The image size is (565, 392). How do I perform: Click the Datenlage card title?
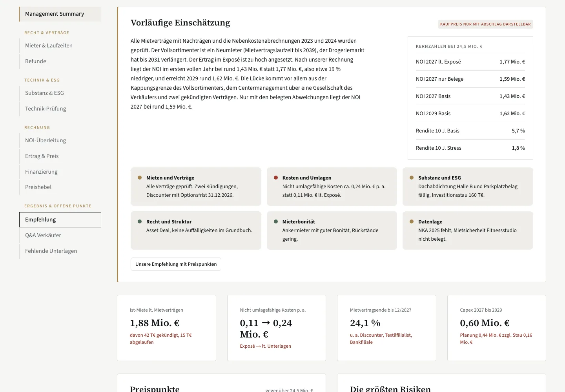(430, 221)
